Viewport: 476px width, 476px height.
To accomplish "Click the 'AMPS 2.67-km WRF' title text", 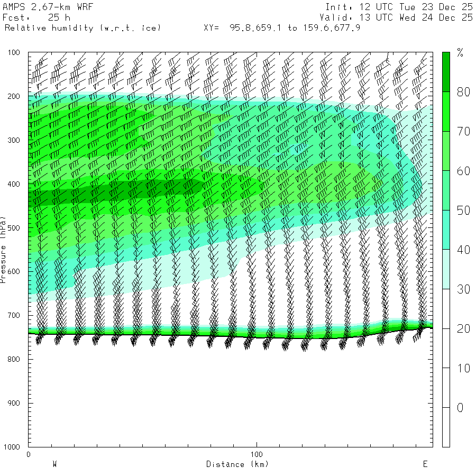I will click(x=48, y=7).
